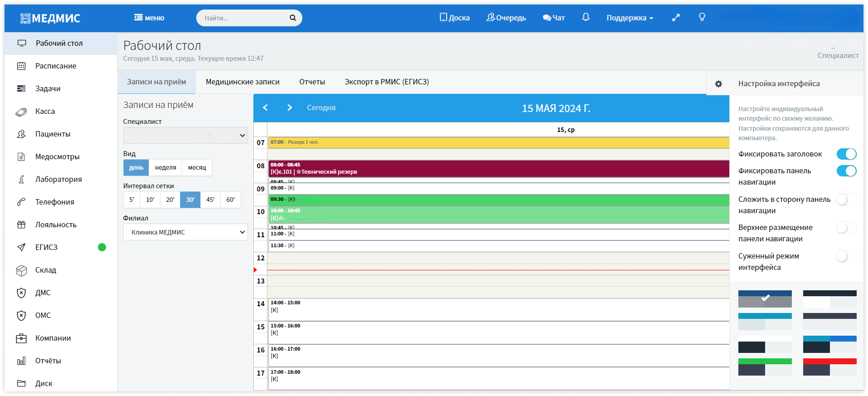
Task: Click the notifications bell icon
Action: point(586,17)
